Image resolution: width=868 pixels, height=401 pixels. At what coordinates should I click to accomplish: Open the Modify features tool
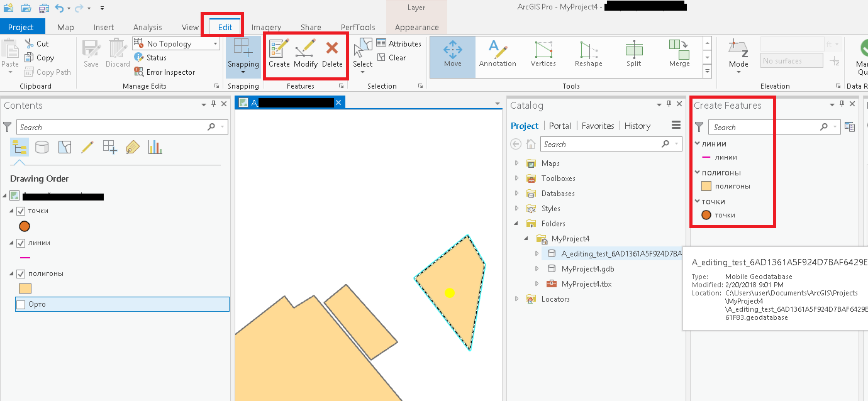tap(306, 54)
